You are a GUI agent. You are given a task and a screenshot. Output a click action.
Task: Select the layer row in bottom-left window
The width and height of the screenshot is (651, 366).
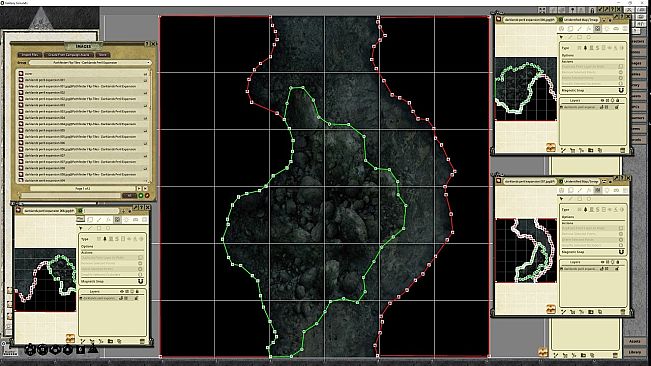pyautogui.click(x=109, y=298)
